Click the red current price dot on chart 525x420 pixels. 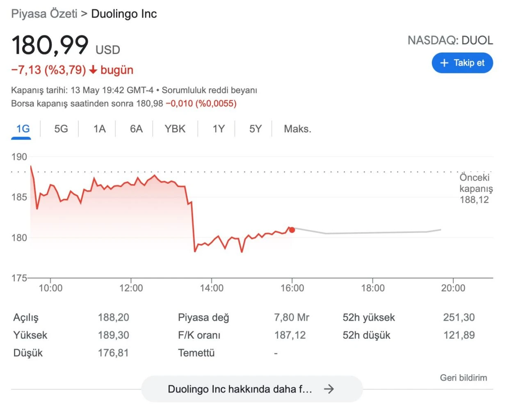click(x=292, y=230)
